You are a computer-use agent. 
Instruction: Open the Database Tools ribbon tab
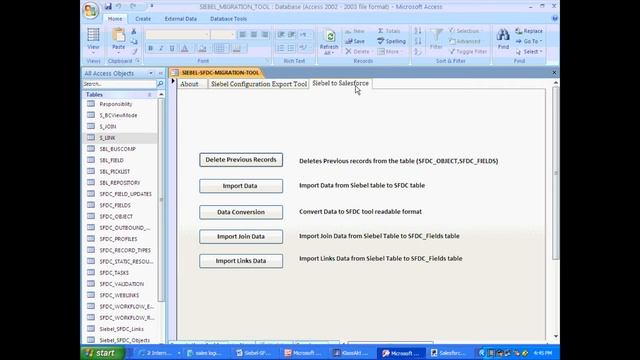(228, 19)
